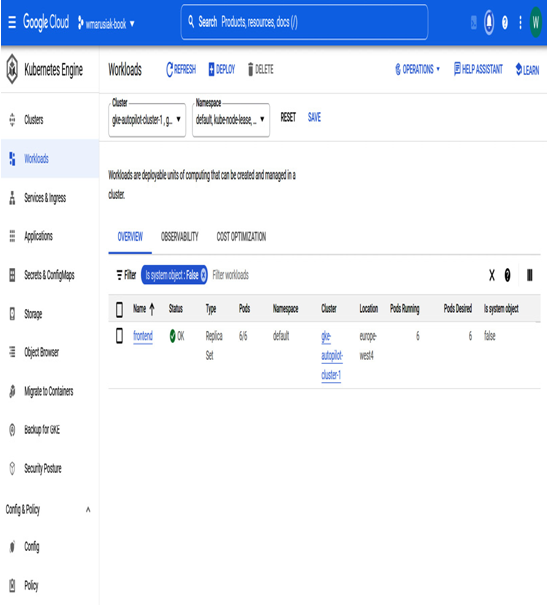Image resolution: width=548 pixels, height=605 pixels.
Task: Tick the frontend row checkbox
Action: pos(120,336)
